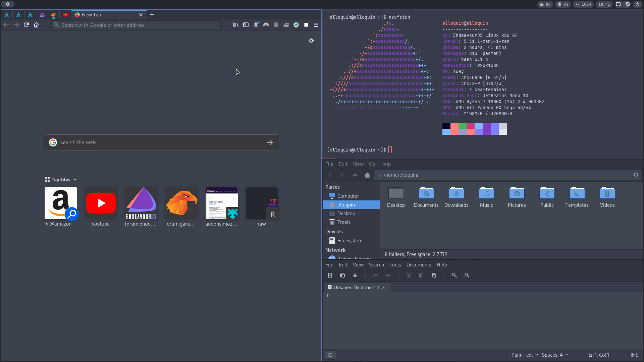Click the 100% volume indicator

click(584, 4)
